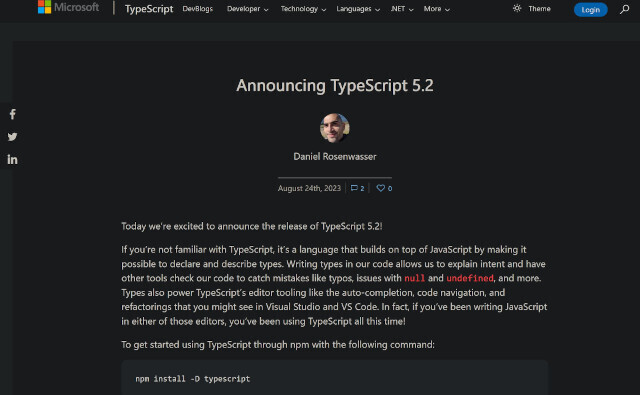Expand the Technology dropdown
The width and height of the screenshot is (640, 395).
(303, 9)
